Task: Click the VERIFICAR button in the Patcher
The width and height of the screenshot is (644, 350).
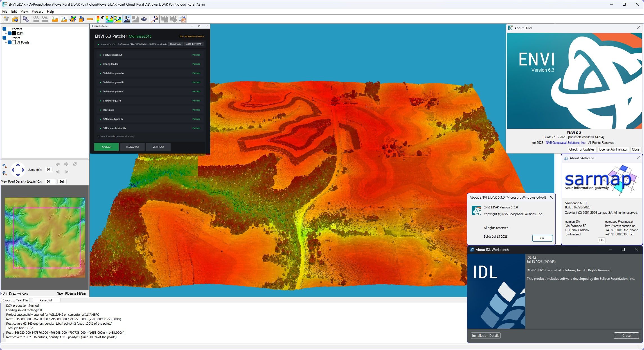Action: (x=158, y=147)
